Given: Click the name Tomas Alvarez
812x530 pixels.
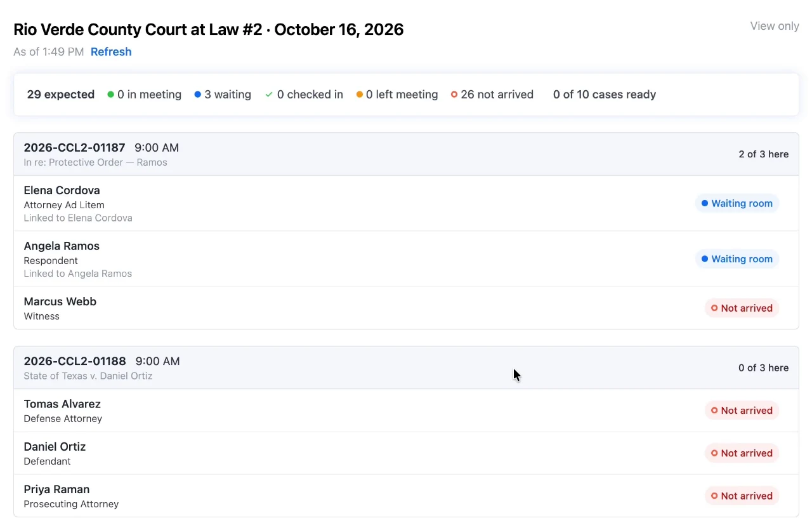Looking at the screenshot, I should (x=62, y=404).
